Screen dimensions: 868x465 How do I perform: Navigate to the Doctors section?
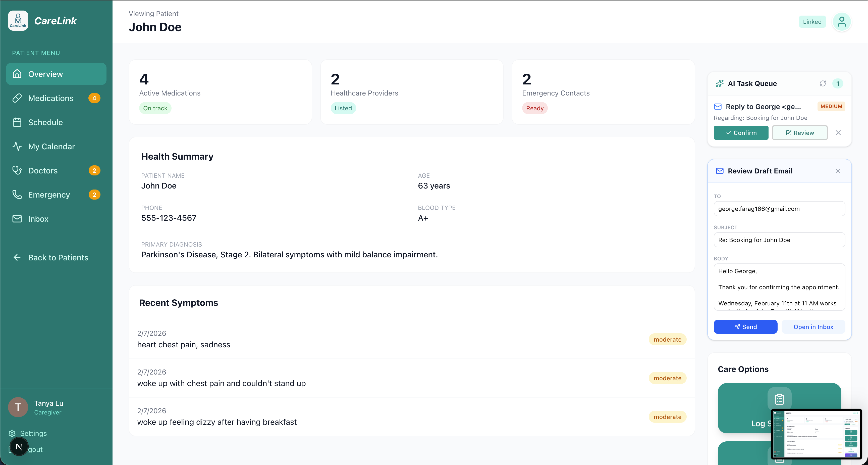[x=43, y=171]
